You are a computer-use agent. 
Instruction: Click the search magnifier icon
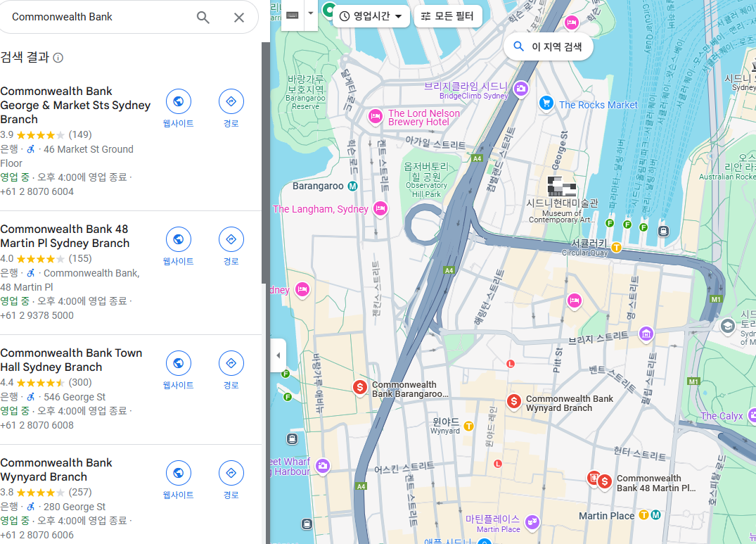pos(203,18)
